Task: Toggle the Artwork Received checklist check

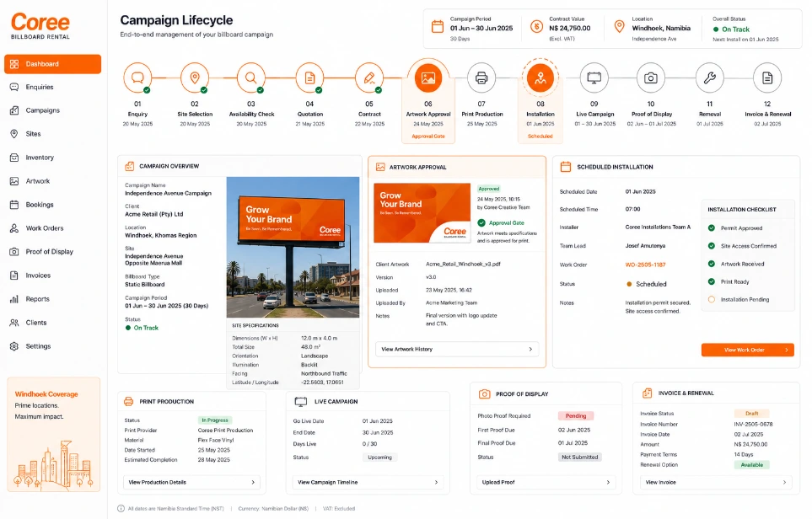Action: click(712, 264)
